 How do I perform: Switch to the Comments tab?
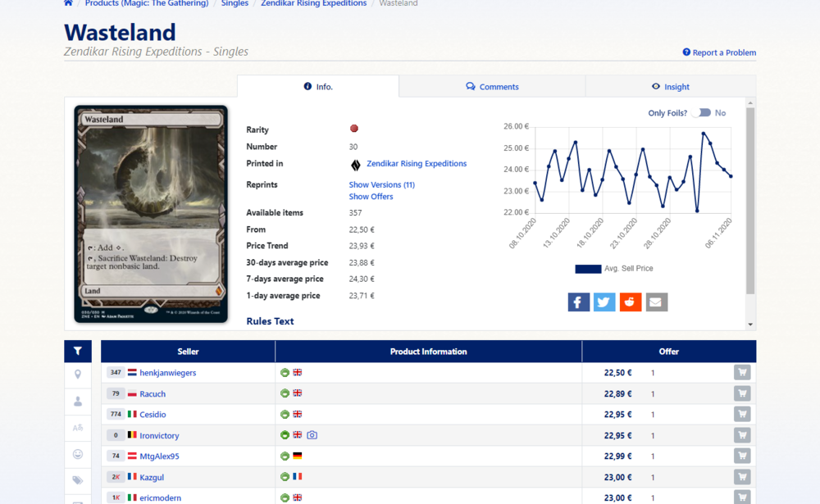[x=492, y=87]
